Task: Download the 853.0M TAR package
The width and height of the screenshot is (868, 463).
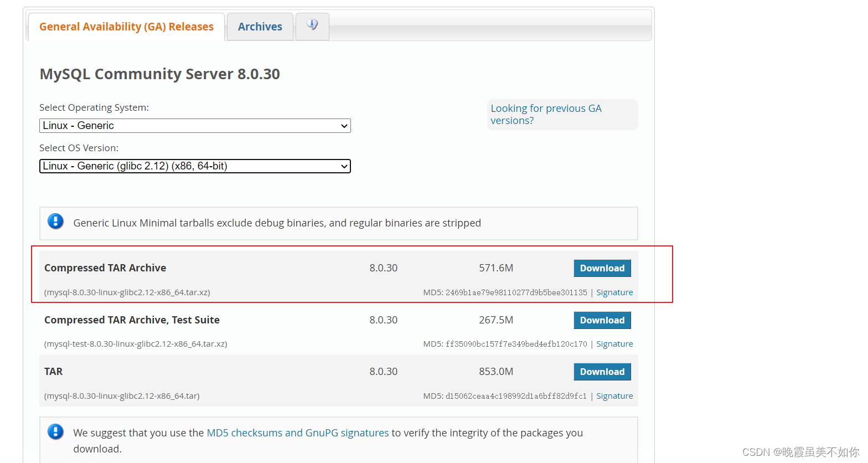Action: pos(602,372)
